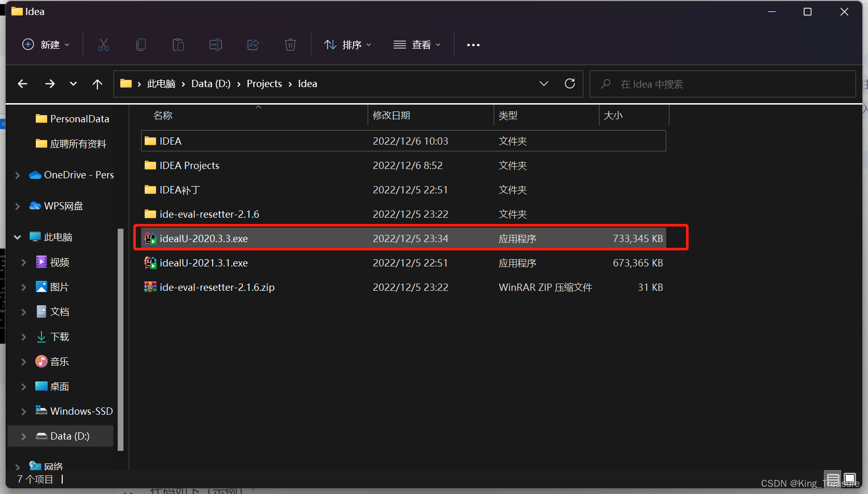Click the Paste clipboard icon

[x=178, y=45]
